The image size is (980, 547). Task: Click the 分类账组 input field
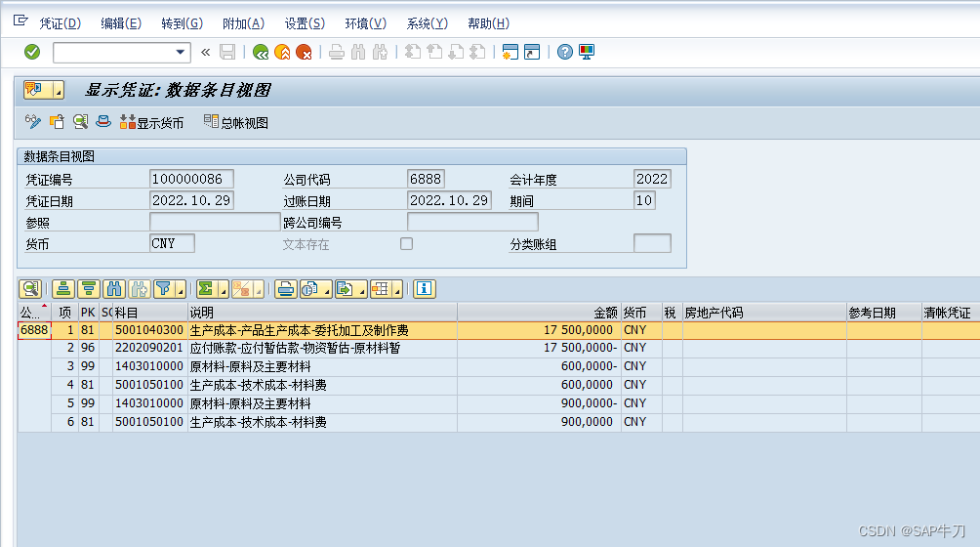point(652,243)
